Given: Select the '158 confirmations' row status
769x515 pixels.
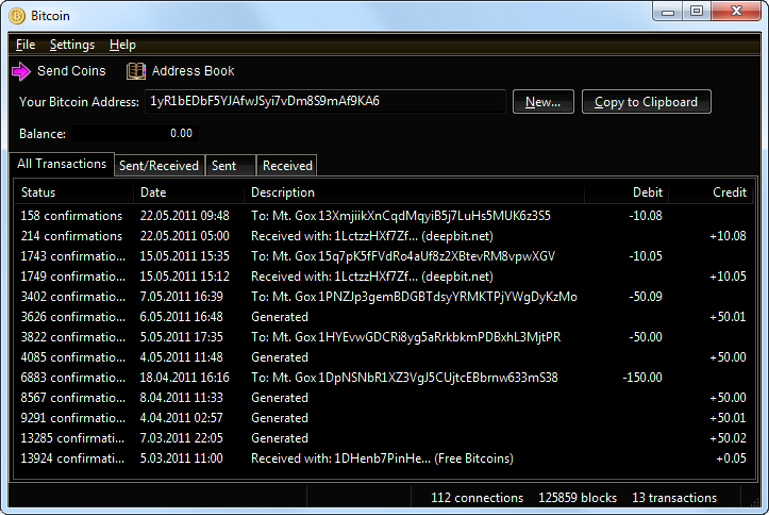Looking at the screenshot, I should coord(71,216).
